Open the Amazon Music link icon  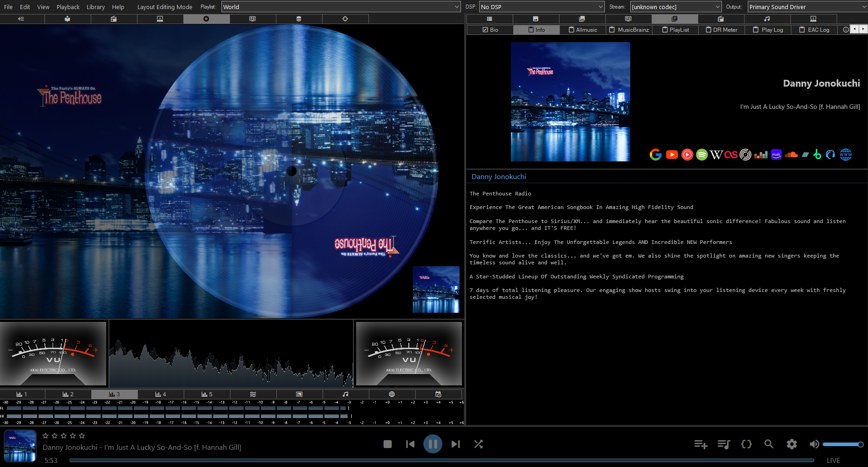[776, 155]
